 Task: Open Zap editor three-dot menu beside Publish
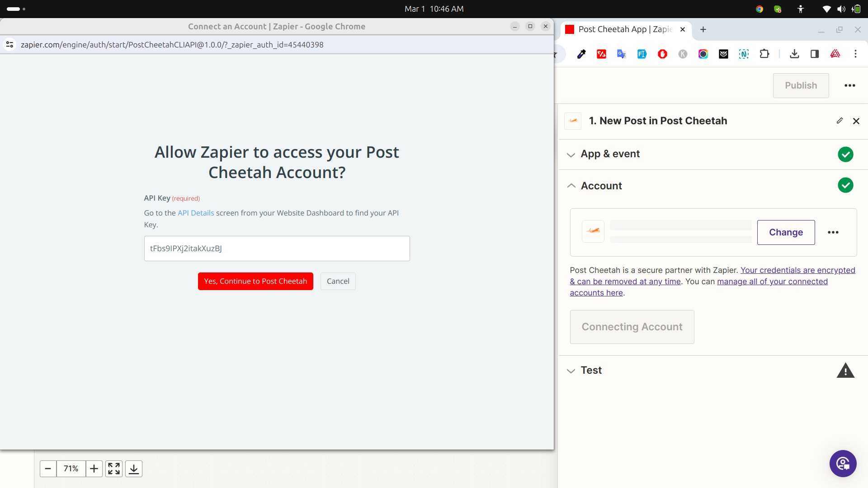coord(850,85)
